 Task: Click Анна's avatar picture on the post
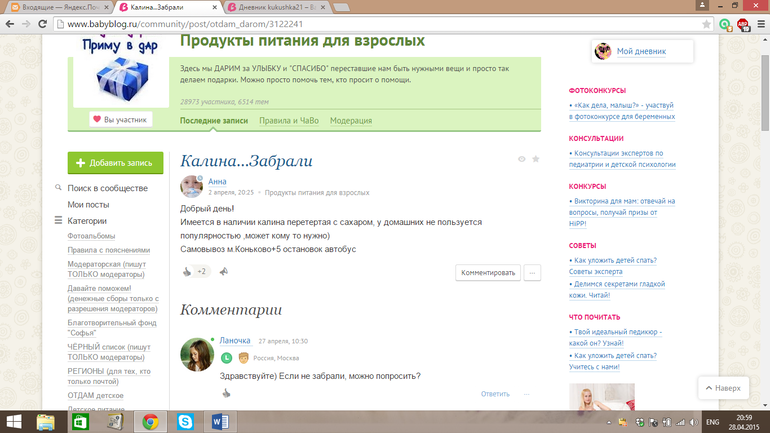point(191,186)
